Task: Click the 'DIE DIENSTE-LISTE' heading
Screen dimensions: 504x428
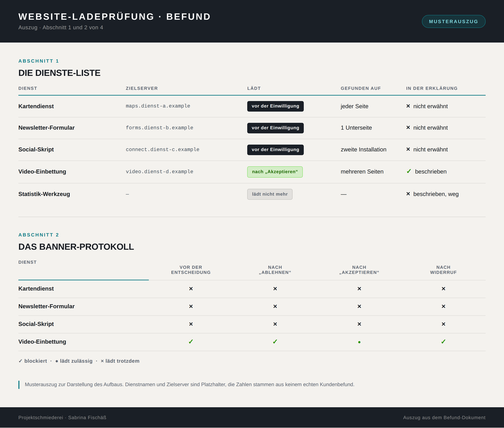Action: [x=59, y=73]
